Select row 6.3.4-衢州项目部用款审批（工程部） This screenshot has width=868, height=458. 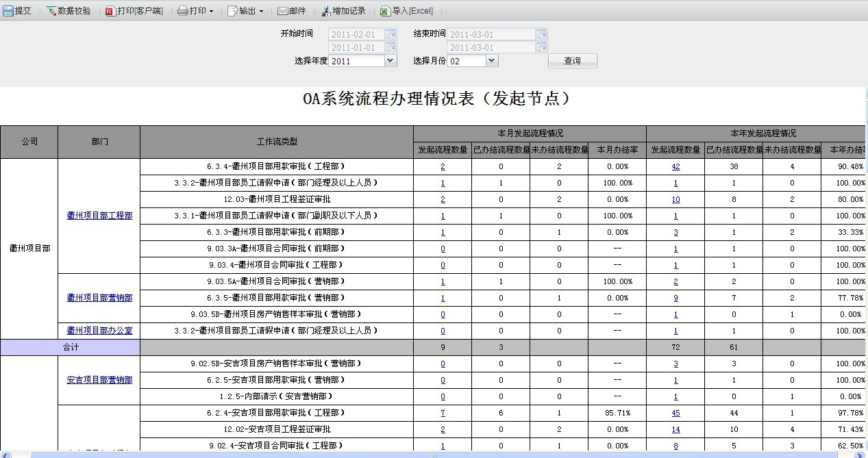click(277, 166)
